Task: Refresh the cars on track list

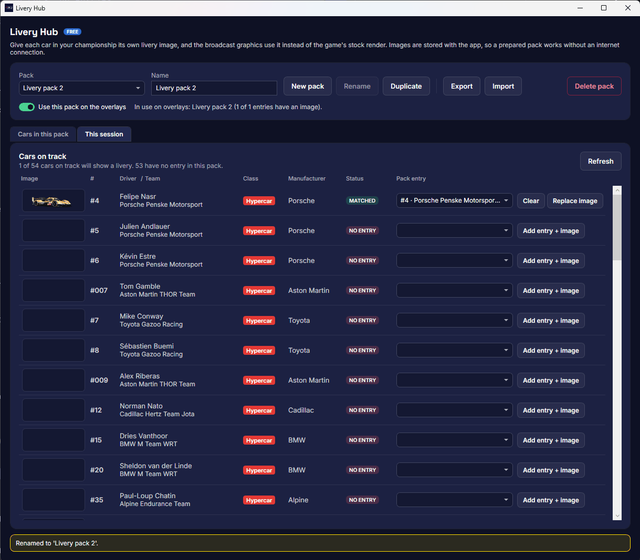Action: point(600,161)
